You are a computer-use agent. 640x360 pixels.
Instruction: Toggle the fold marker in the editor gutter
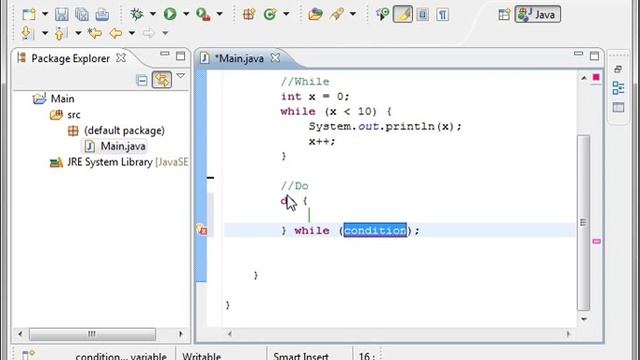pyautogui.click(x=210, y=178)
